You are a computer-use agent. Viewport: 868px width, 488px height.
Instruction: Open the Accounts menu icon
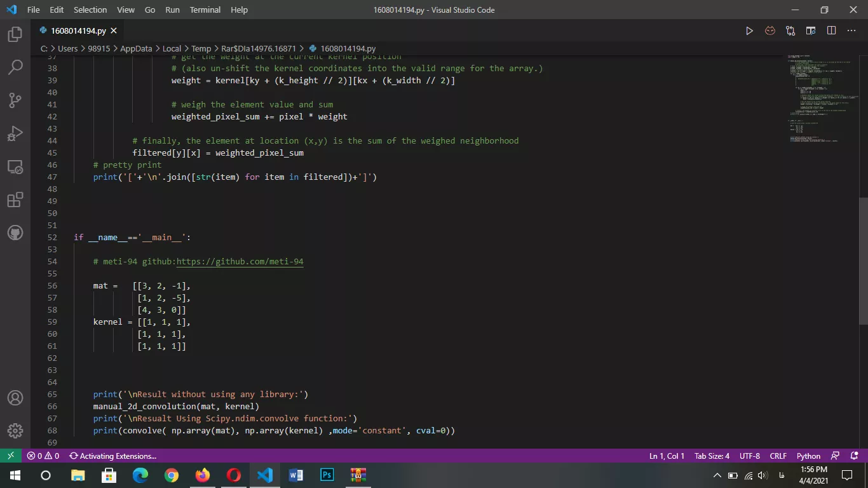[15, 398]
